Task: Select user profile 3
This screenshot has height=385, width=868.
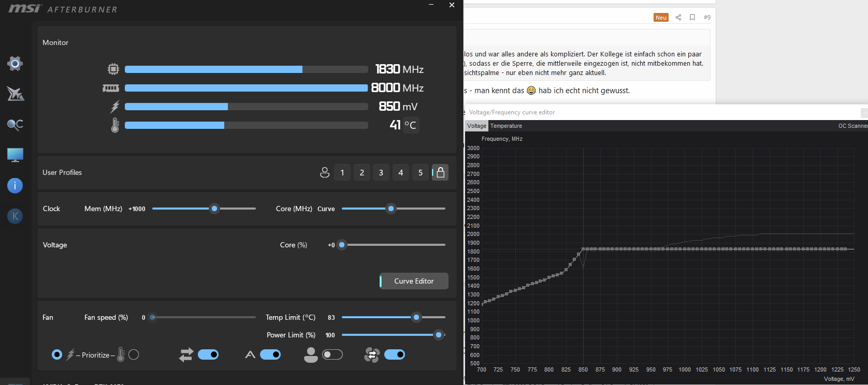Action: click(x=381, y=172)
